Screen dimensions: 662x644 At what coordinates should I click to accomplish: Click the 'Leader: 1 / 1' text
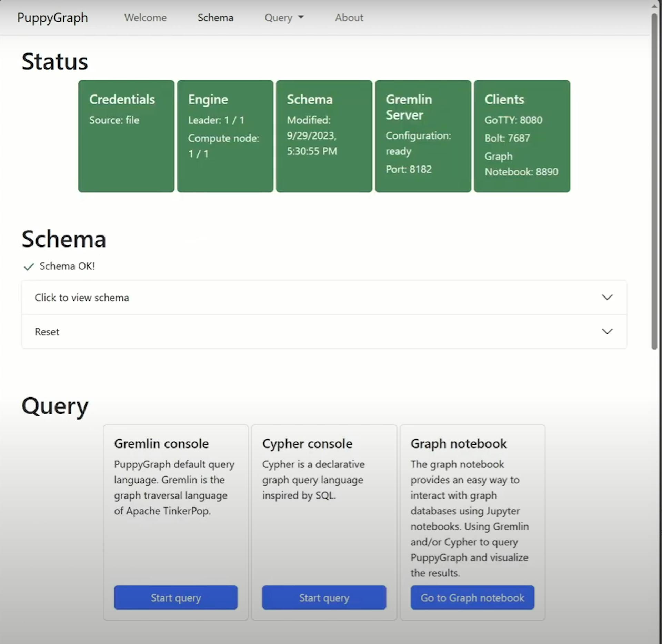[x=216, y=120]
